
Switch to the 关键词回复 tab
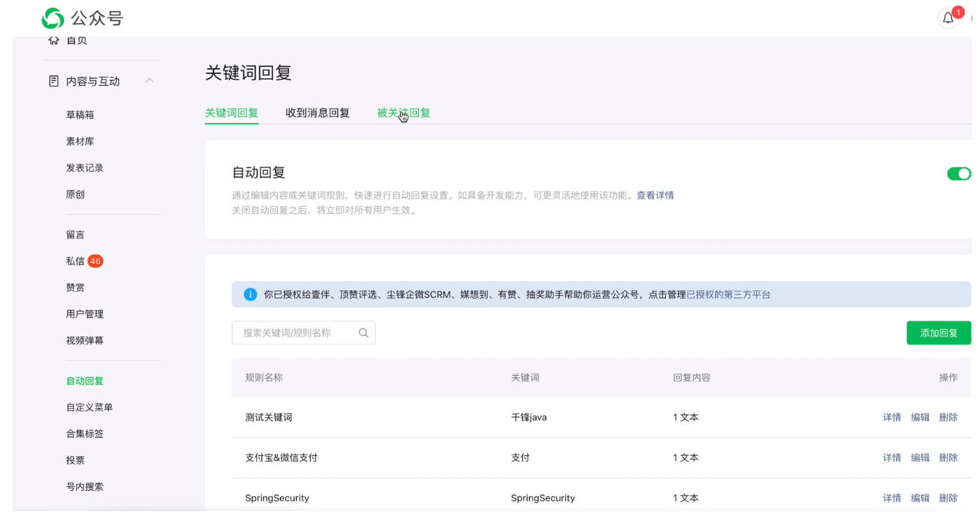tap(231, 113)
